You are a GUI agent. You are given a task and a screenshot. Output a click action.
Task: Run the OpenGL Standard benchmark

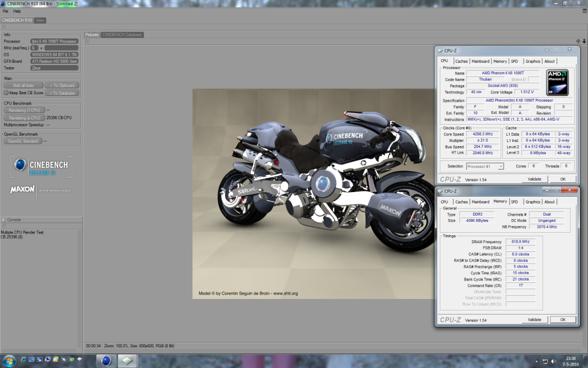pos(23,141)
